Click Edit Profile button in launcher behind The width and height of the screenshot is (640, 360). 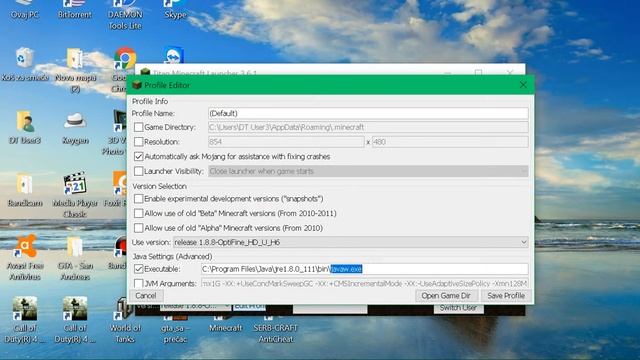[x=249, y=306]
